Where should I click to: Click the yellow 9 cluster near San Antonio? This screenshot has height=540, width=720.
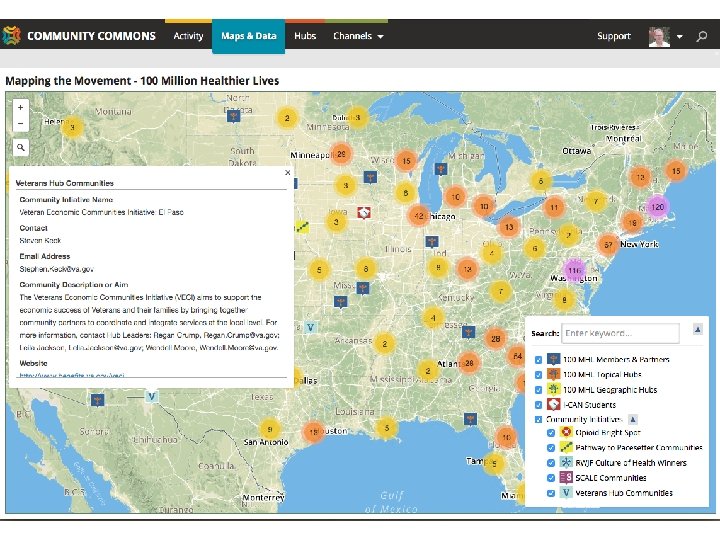pos(270,429)
